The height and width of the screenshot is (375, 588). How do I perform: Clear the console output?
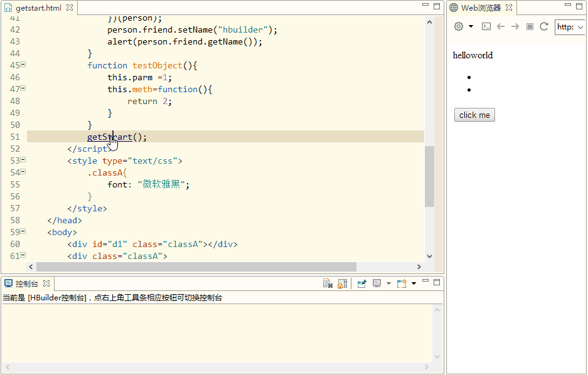(x=328, y=283)
